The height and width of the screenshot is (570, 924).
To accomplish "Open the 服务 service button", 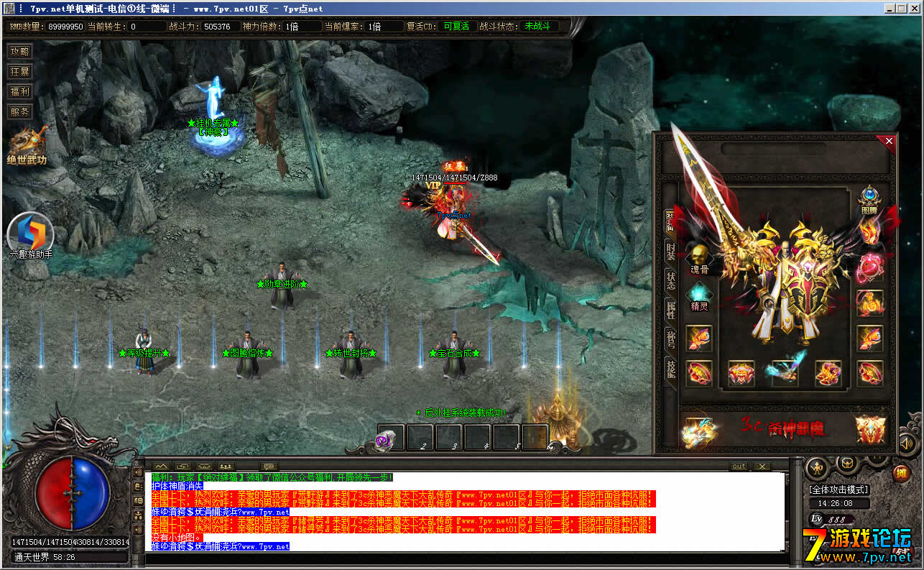I will click(x=20, y=112).
